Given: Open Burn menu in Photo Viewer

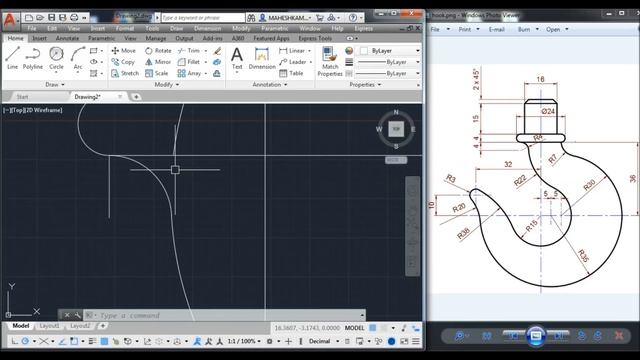Looking at the screenshot, I should point(528,29).
